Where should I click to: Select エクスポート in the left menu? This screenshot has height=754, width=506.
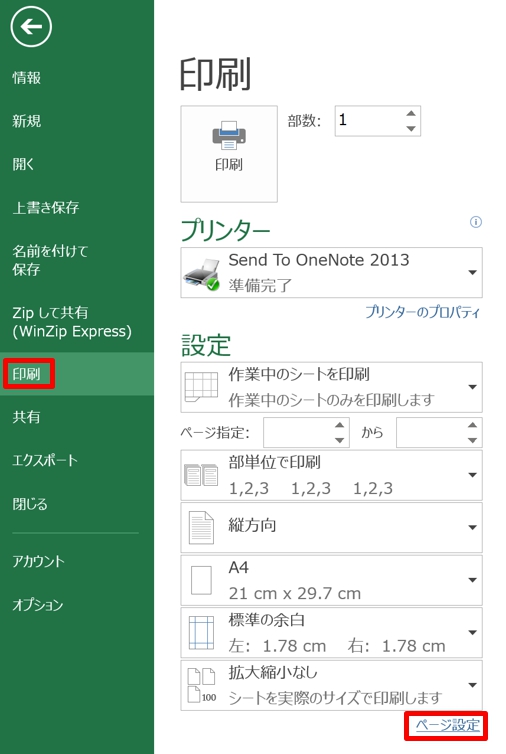click(45, 460)
